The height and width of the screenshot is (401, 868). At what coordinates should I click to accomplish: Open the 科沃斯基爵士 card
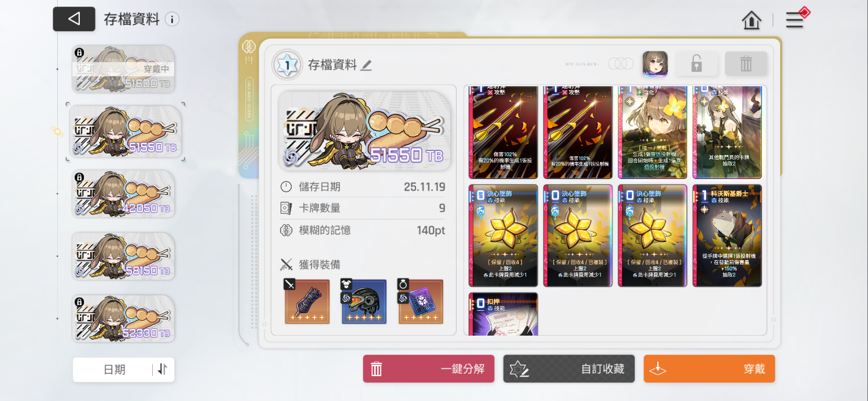727,236
